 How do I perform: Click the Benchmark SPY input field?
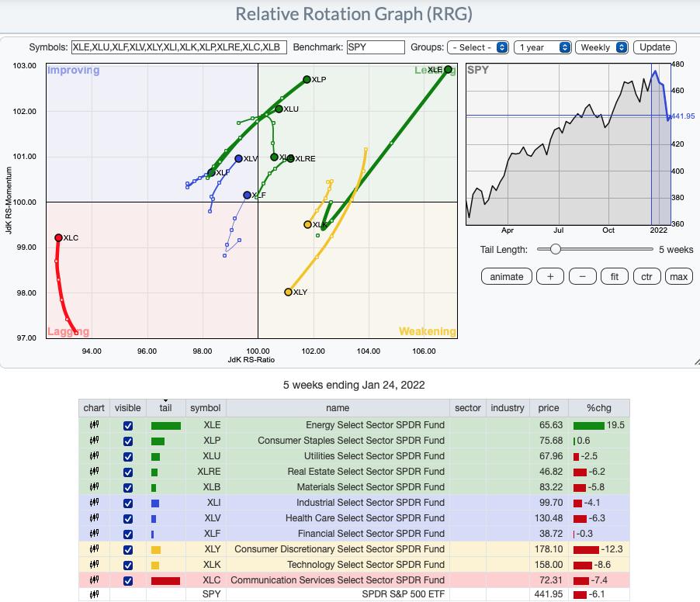pyautogui.click(x=376, y=47)
